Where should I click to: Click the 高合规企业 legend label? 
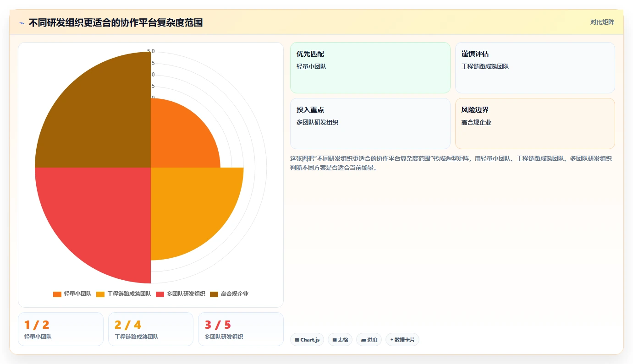[x=235, y=294]
